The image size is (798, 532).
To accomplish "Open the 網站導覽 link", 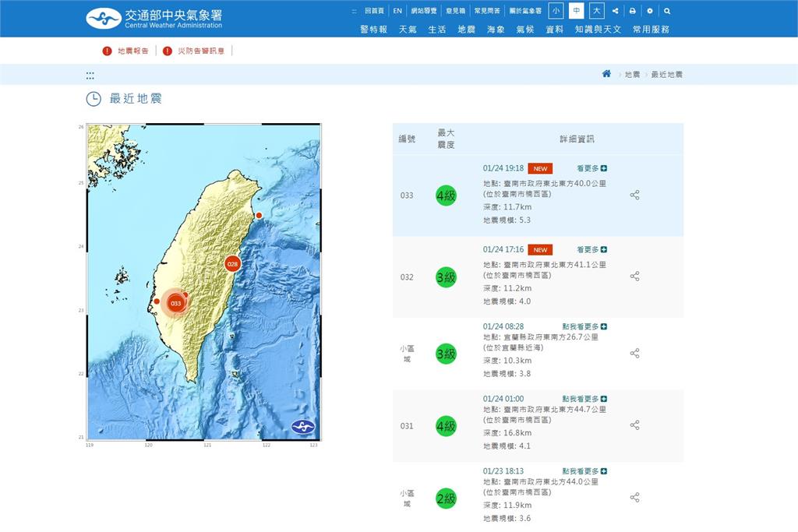I will tap(424, 11).
